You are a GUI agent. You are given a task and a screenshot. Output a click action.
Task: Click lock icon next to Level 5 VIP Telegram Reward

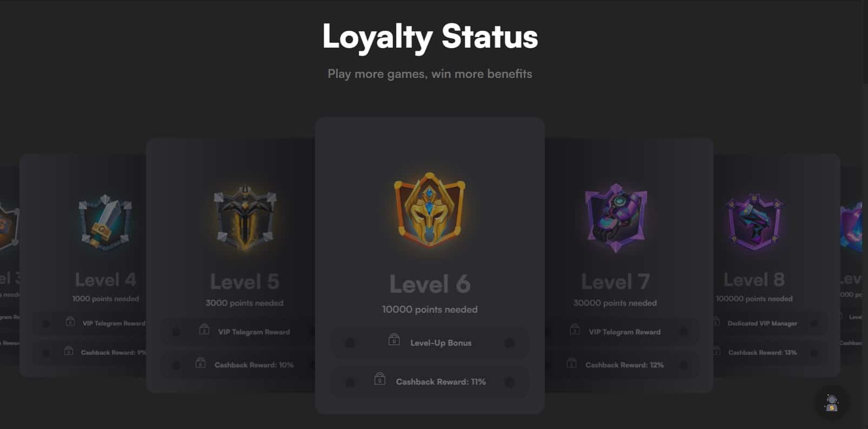coord(204,329)
